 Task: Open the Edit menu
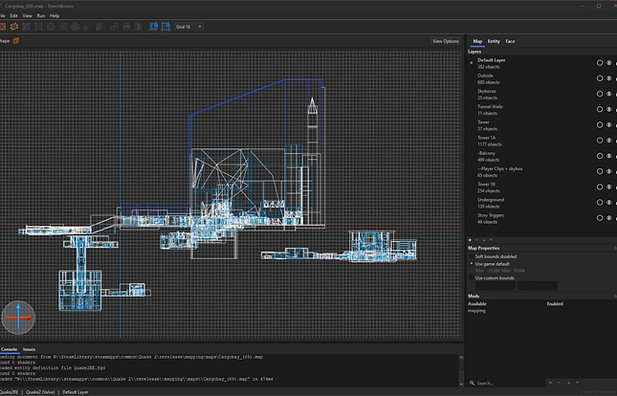[14, 16]
